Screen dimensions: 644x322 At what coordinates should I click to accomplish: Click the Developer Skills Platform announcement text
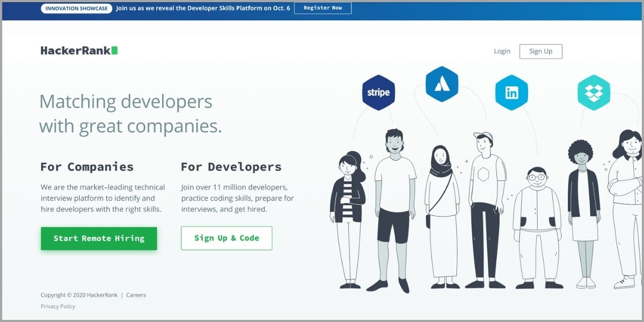(202, 9)
